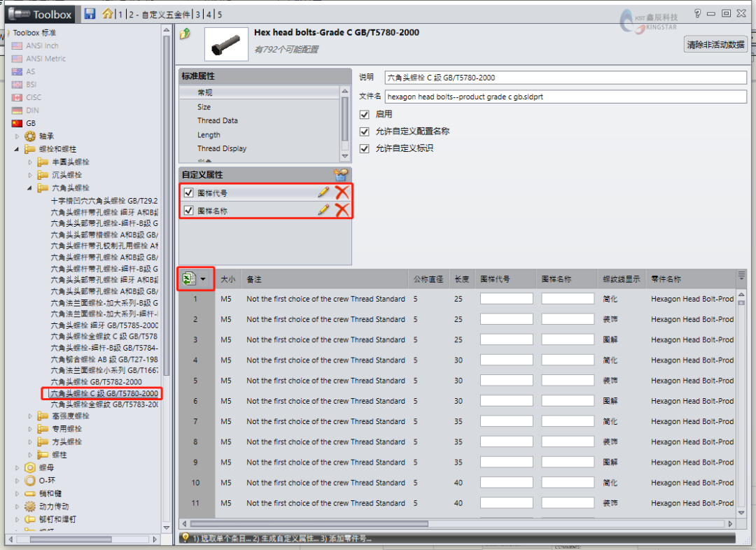Image resolution: width=756 pixels, height=550 pixels.
Task: Delete 图样名称 property with red X
Action: [x=342, y=210]
